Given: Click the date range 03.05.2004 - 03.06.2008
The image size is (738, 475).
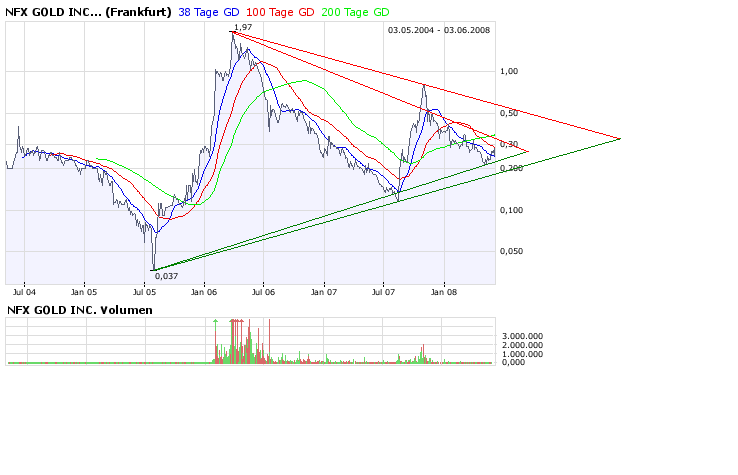Looking at the screenshot, I should 439,30.
